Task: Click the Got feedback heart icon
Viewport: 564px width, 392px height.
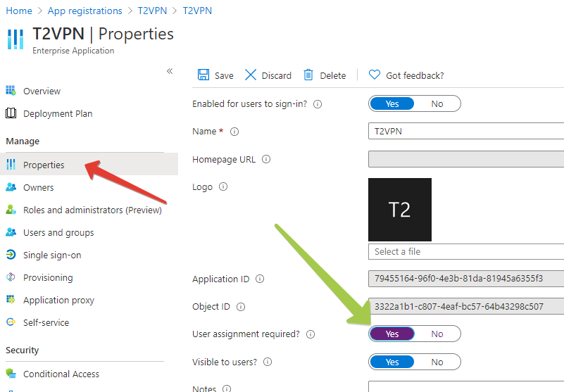Action: click(375, 75)
